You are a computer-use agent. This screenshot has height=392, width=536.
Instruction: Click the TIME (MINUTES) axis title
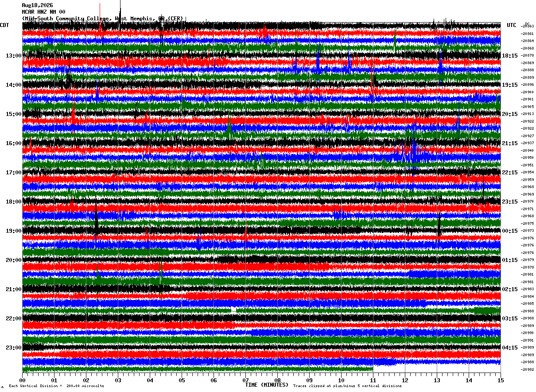pos(267,385)
